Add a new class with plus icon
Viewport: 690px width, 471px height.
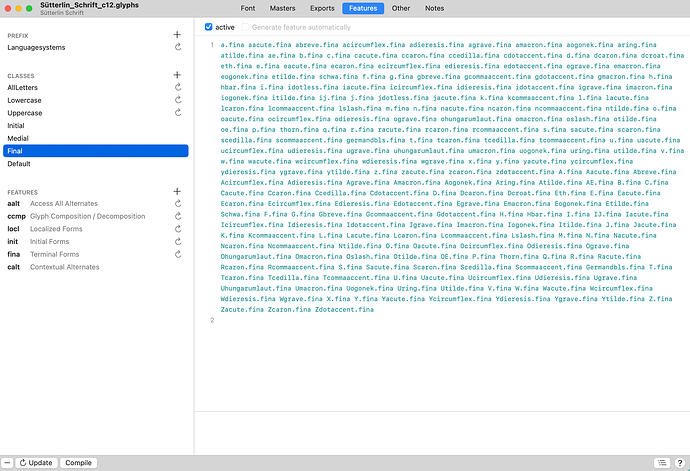pyautogui.click(x=177, y=75)
